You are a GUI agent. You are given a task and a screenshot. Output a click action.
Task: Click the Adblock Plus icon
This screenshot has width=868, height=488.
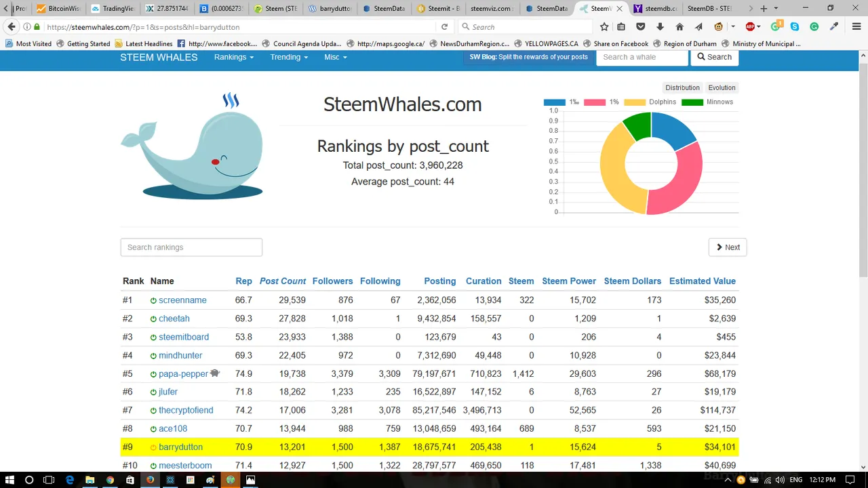pos(750,27)
